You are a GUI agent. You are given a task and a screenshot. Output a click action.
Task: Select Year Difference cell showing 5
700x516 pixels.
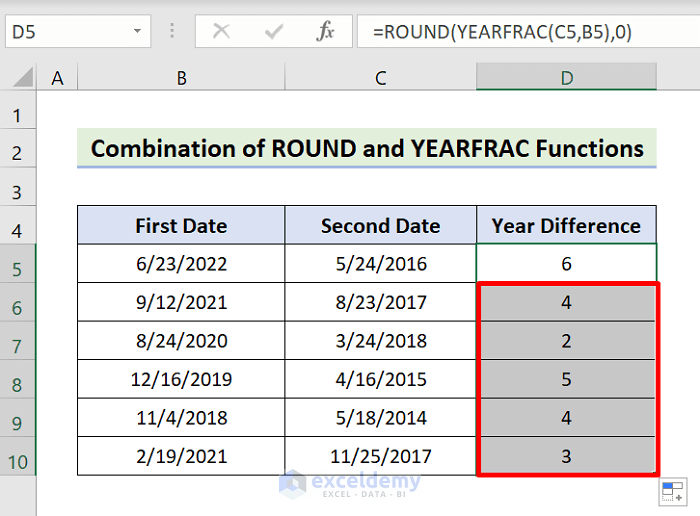pos(567,379)
